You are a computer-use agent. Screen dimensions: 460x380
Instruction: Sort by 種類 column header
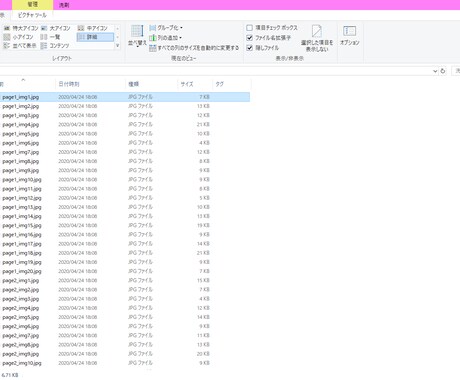tap(151, 84)
